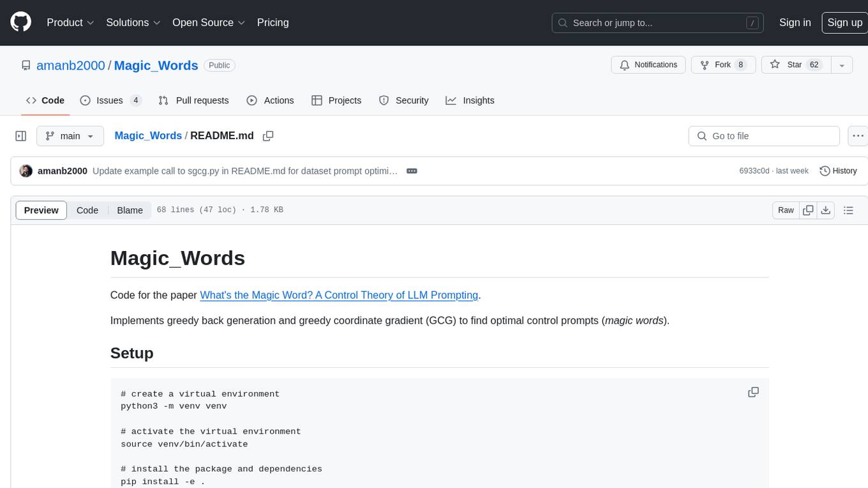The image size is (868, 488).
Task: Open the Raw file view
Action: point(786,210)
